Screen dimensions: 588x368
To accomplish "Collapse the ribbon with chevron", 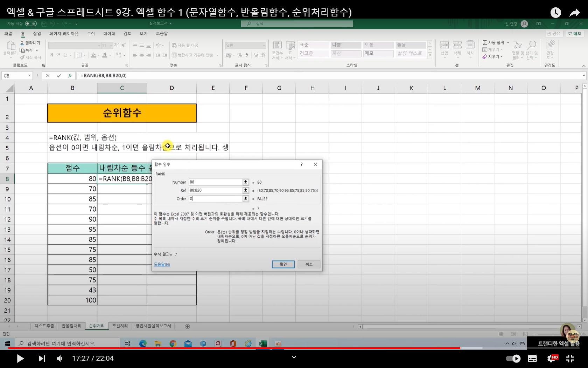I will tap(583, 66).
